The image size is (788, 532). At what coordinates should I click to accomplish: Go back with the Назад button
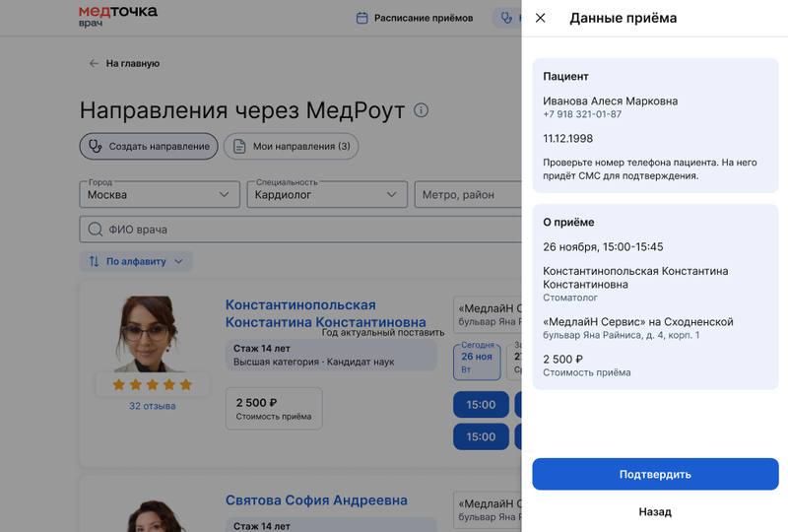click(655, 511)
